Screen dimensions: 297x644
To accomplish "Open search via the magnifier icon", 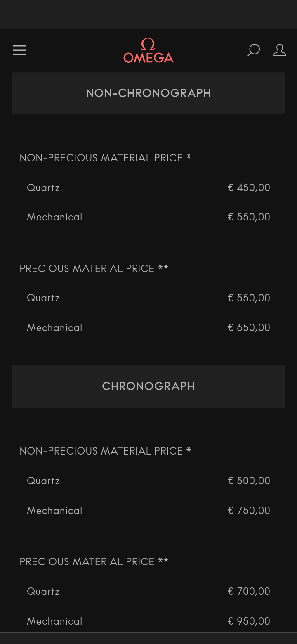I will (253, 50).
